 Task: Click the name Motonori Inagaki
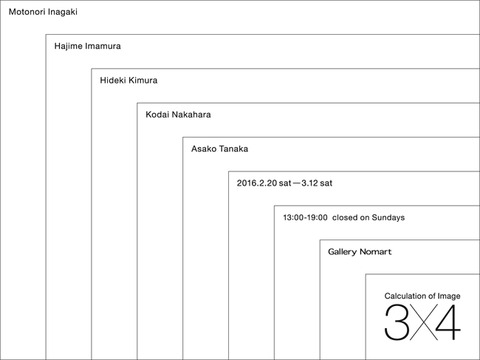point(43,12)
